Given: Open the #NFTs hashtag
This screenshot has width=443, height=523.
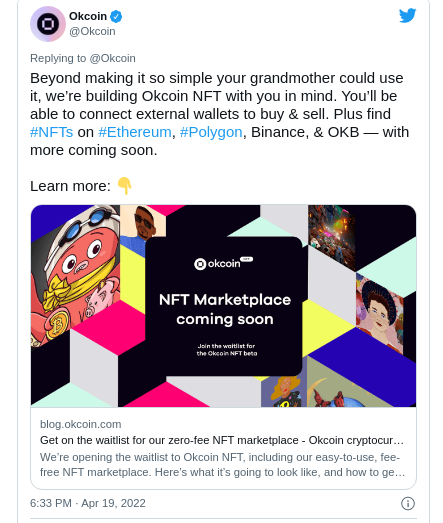Looking at the screenshot, I should [x=51, y=132].
